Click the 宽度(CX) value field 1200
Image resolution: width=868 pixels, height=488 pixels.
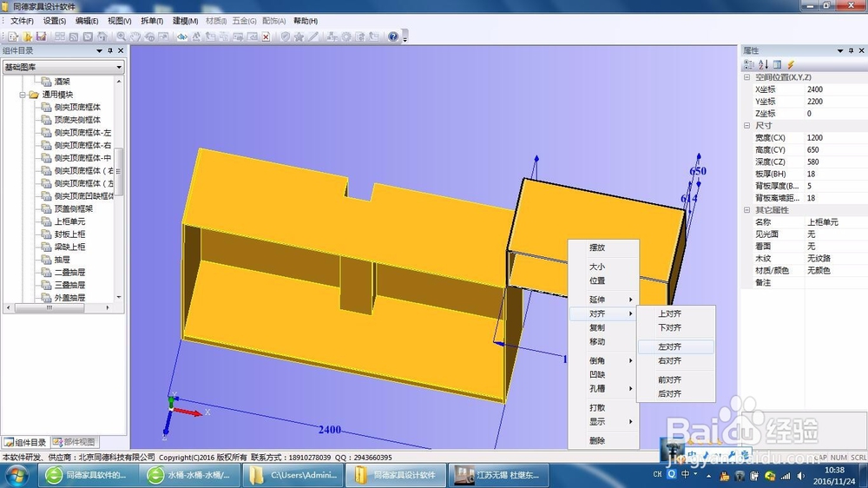coord(835,138)
